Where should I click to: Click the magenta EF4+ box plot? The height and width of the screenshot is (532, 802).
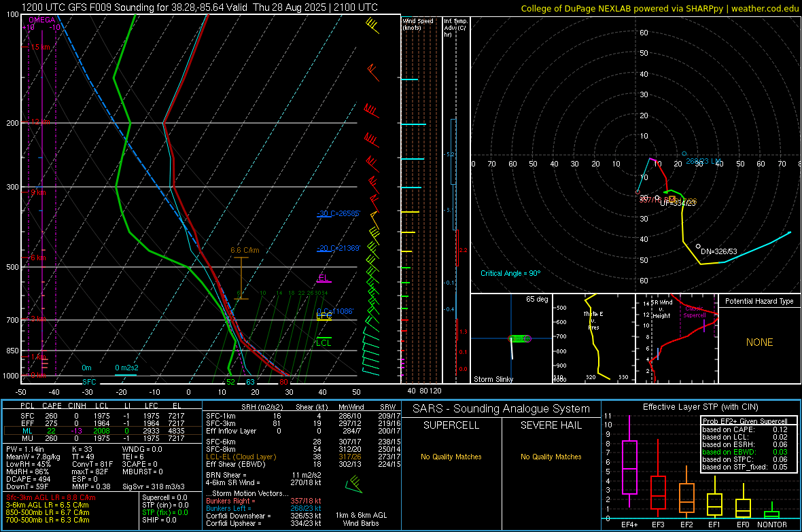pos(629,462)
